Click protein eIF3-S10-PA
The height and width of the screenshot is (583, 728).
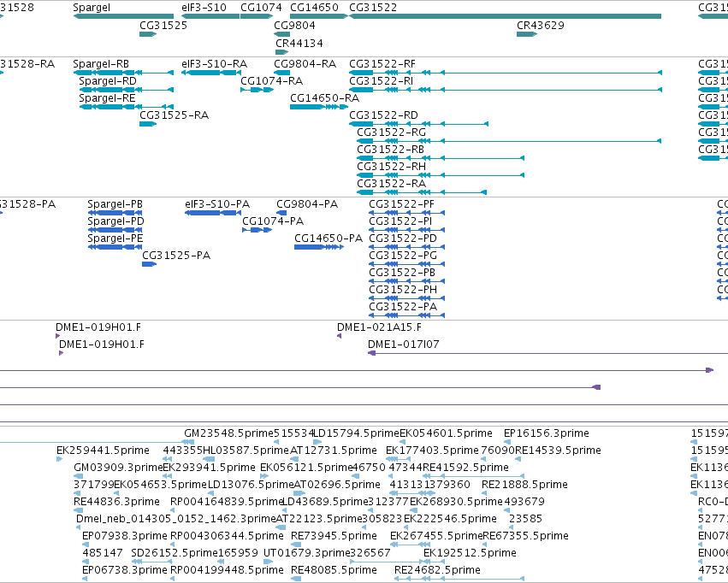(x=216, y=204)
